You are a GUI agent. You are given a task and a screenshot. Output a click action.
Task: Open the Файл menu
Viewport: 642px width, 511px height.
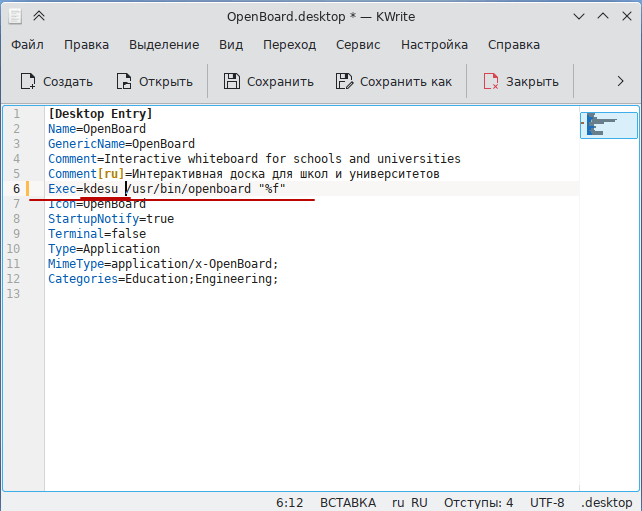pos(27,45)
